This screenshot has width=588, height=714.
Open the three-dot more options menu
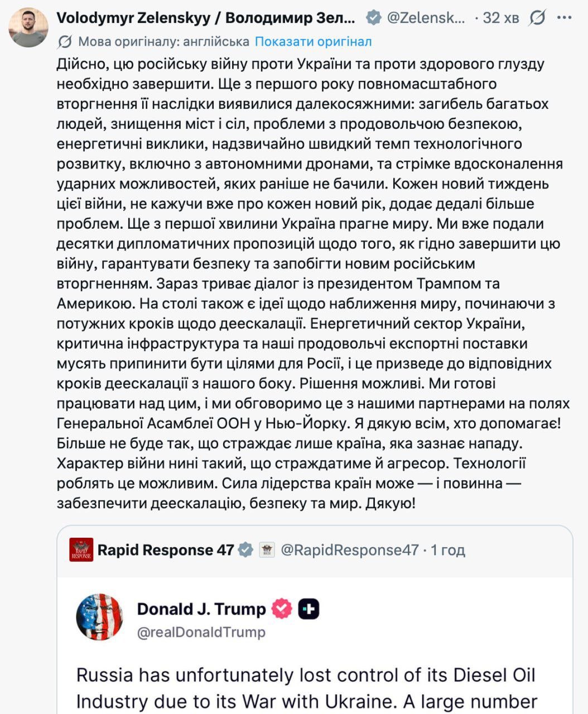click(565, 18)
